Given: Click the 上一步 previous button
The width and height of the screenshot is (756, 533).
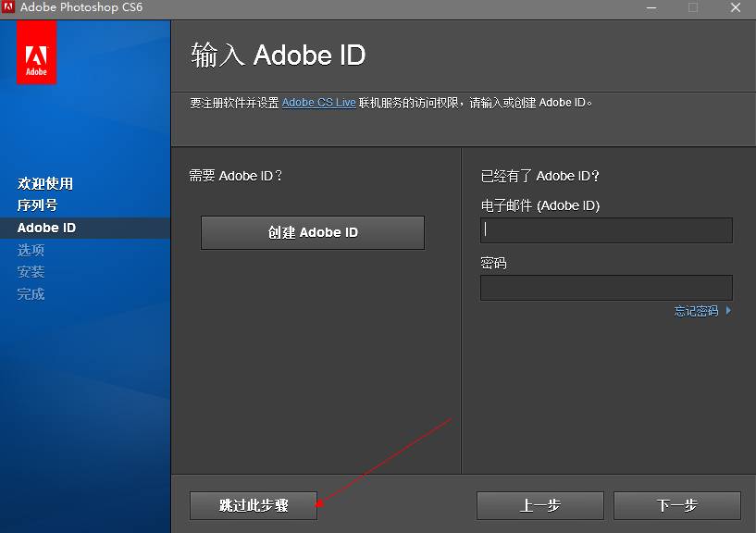Looking at the screenshot, I should [539, 505].
